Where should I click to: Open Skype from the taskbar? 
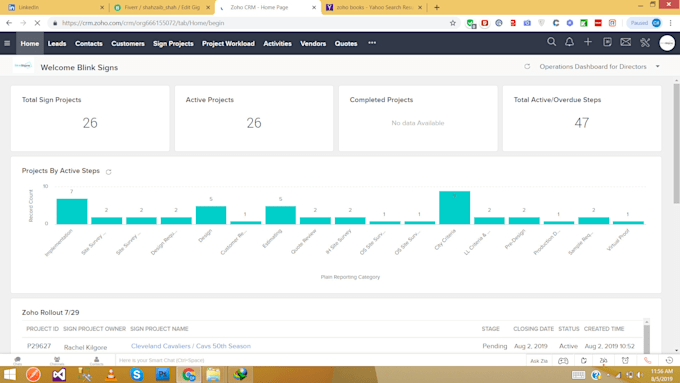[137, 374]
